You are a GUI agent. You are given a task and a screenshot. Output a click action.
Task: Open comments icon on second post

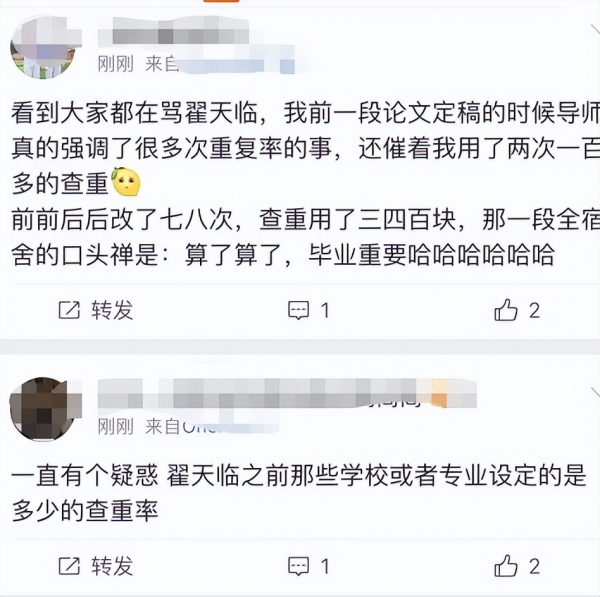pyautogui.click(x=298, y=566)
